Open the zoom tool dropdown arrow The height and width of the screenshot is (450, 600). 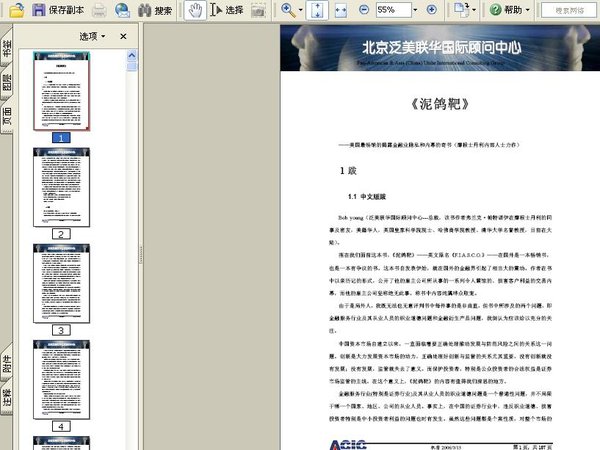pyautogui.click(x=300, y=10)
